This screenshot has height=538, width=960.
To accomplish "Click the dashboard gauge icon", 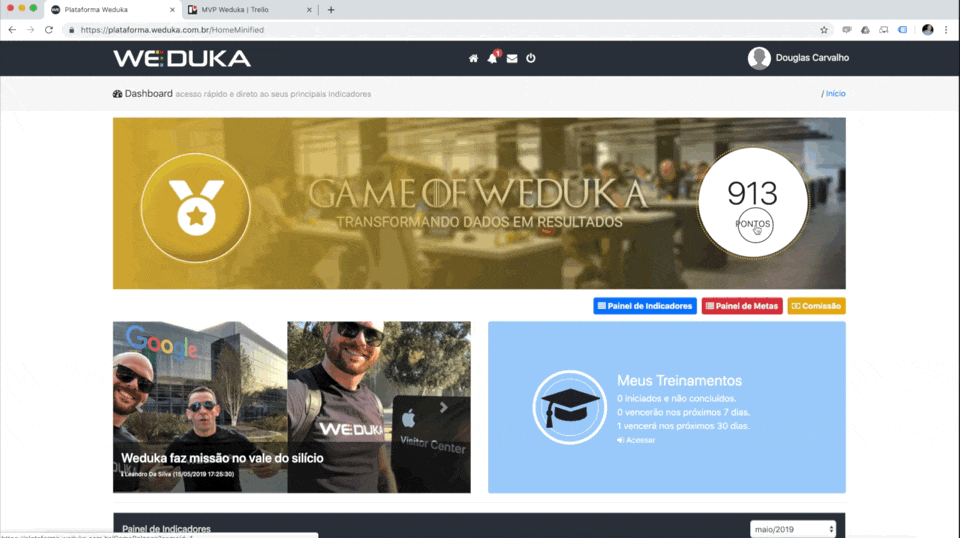I will coord(118,94).
